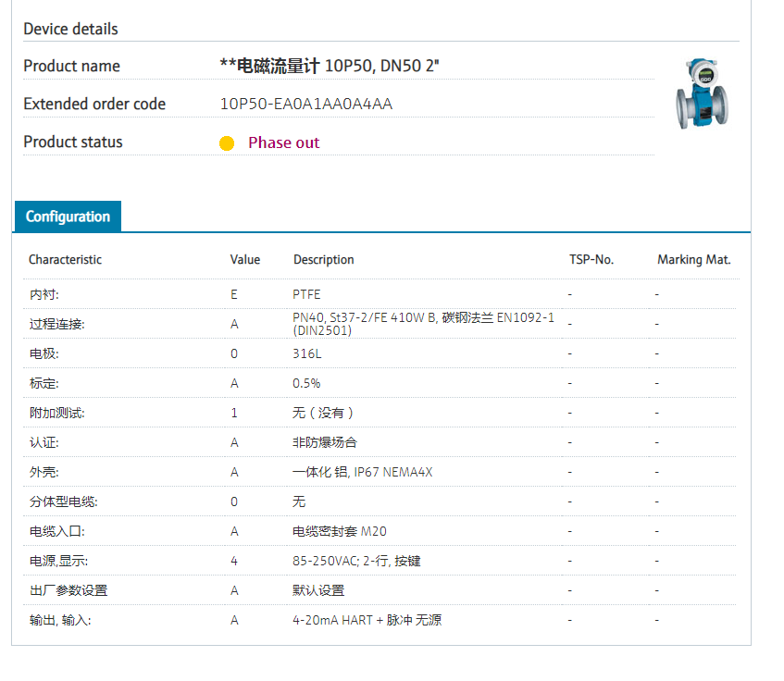Click the Phase out status text
The image size is (784, 681).
pyautogui.click(x=283, y=142)
